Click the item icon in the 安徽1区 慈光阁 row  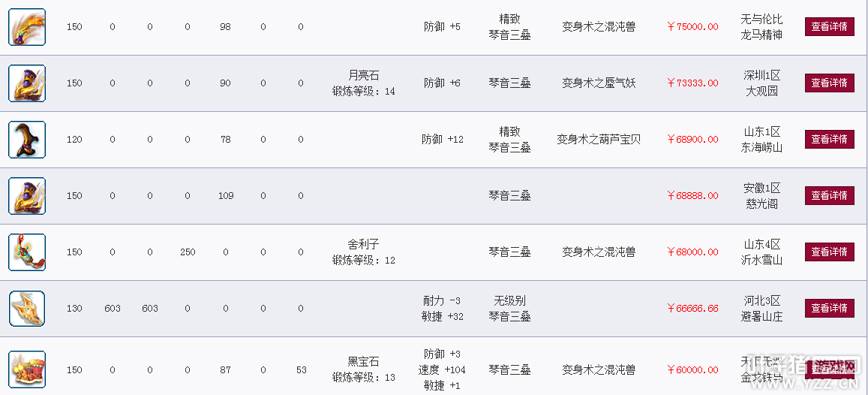click(27, 195)
